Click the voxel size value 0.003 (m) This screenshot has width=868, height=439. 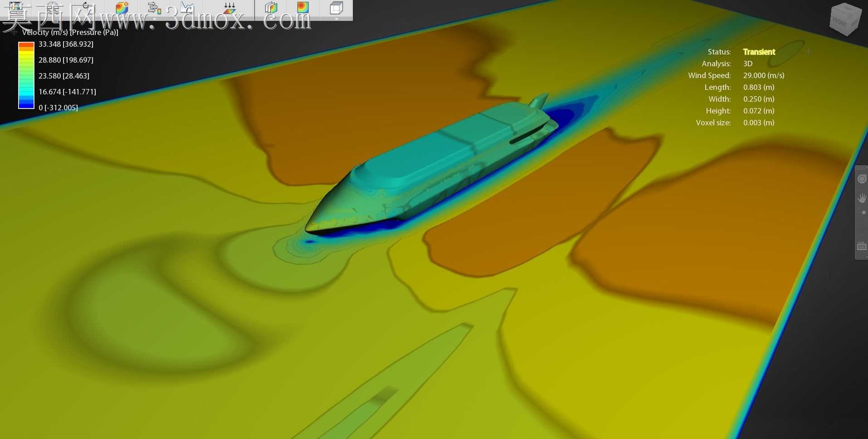[759, 123]
